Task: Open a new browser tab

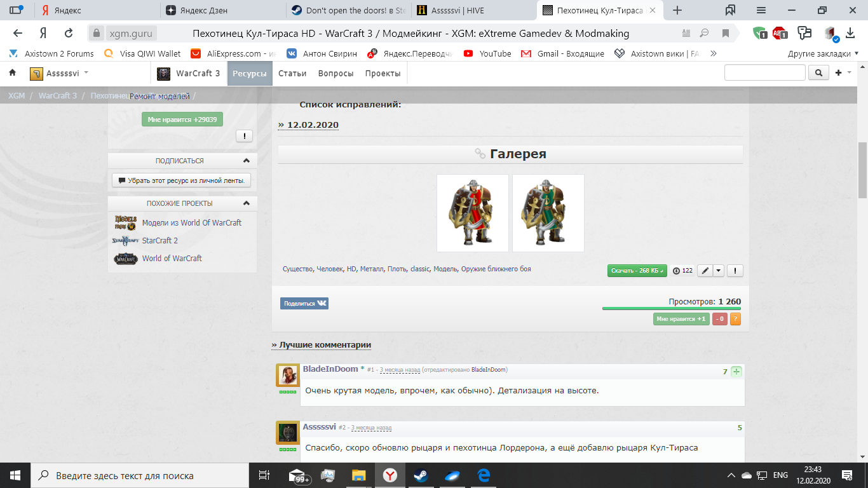Action: [x=677, y=10]
